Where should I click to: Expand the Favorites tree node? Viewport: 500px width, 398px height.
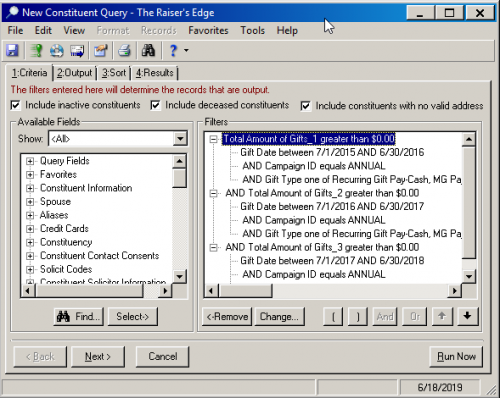pos(30,175)
